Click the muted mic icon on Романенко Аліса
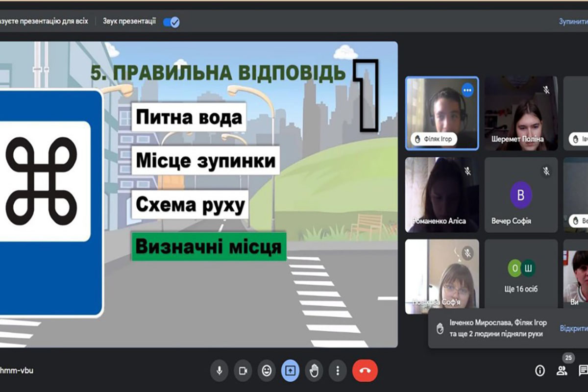This screenshot has width=588, height=392. 467,171
